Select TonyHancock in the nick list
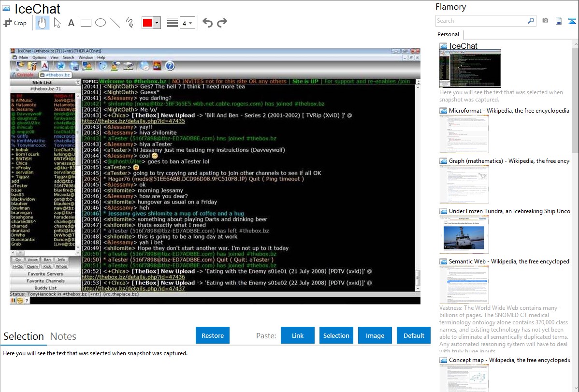This screenshot has width=579, height=392. [x=31, y=145]
